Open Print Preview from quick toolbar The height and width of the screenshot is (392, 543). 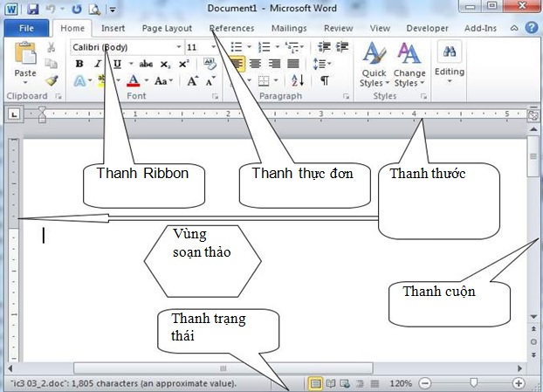[94, 9]
